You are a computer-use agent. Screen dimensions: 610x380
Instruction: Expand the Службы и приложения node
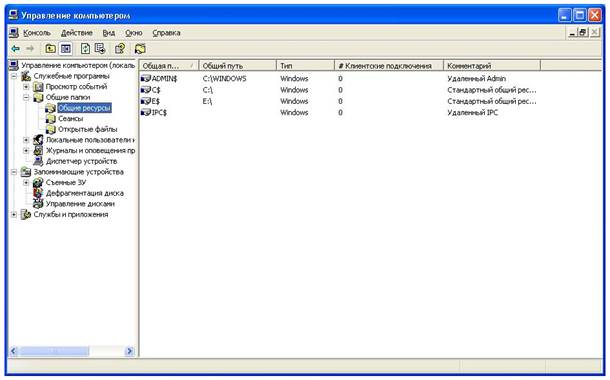click(x=14, y=214)
